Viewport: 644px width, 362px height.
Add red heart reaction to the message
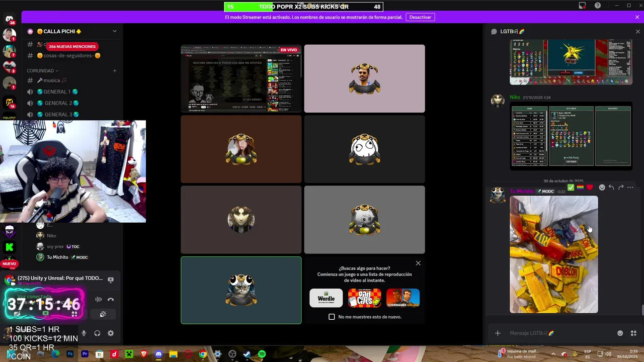pos(590,188)
